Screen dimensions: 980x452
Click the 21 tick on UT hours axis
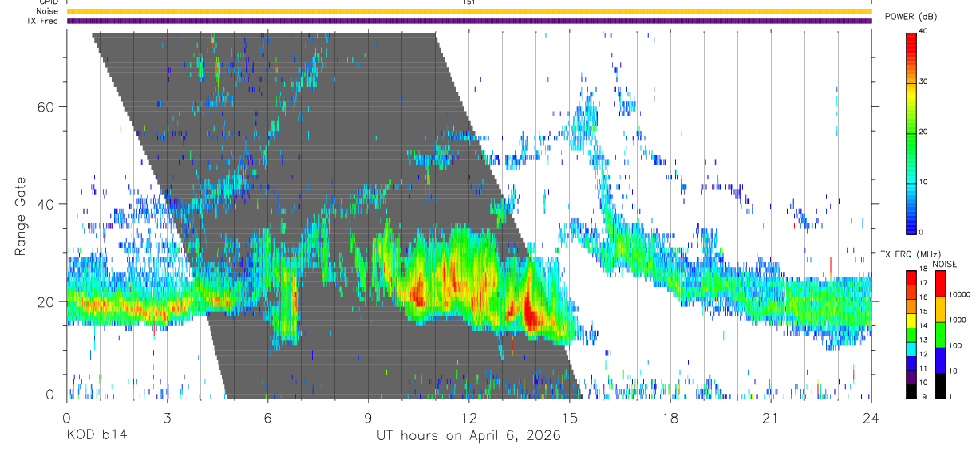(x=771, y=419)
